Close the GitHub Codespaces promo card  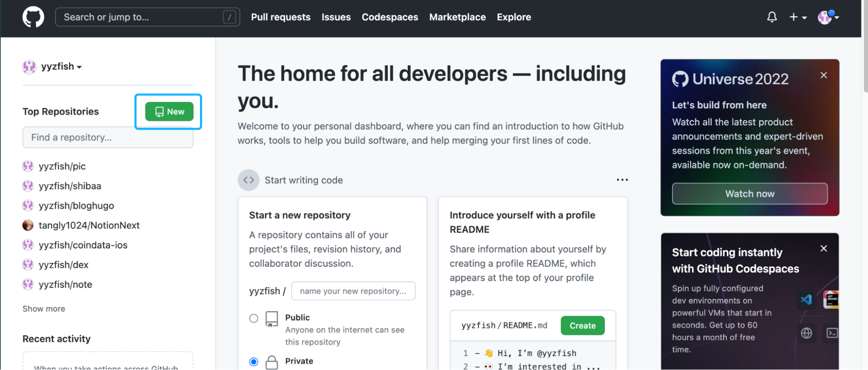tap(824, 249)
